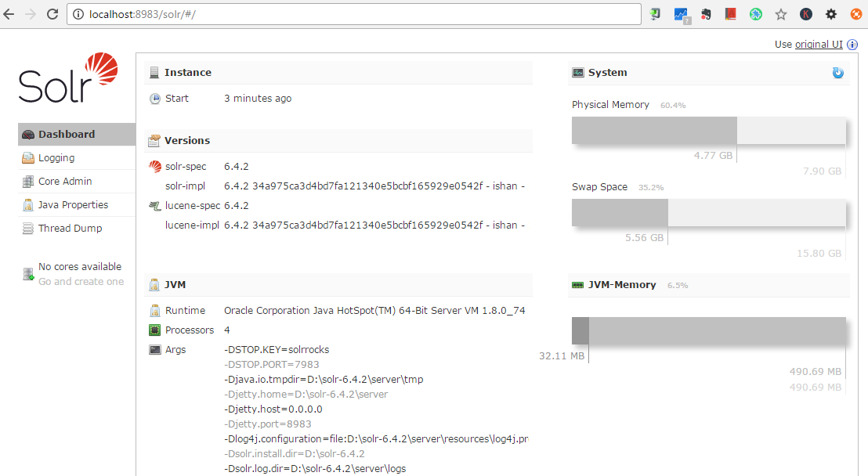The image size is (868, 476).
Task: Star this page in the bookmark bar
Action: click(779, 13)
